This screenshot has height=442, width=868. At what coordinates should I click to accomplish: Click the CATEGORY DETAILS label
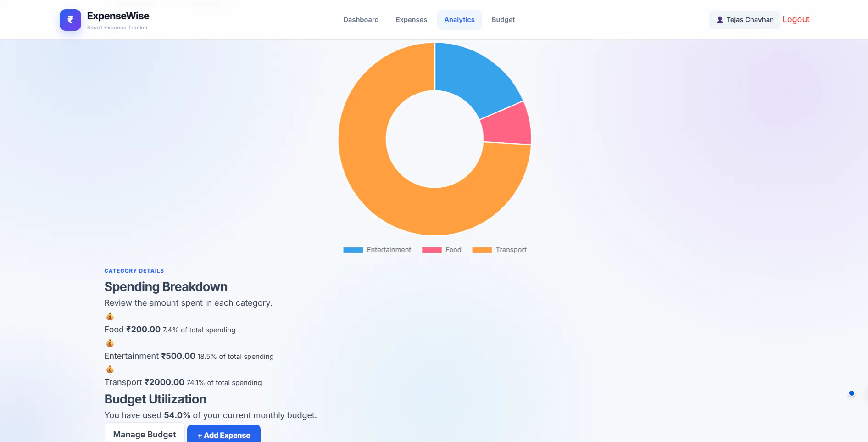(134, 271)
